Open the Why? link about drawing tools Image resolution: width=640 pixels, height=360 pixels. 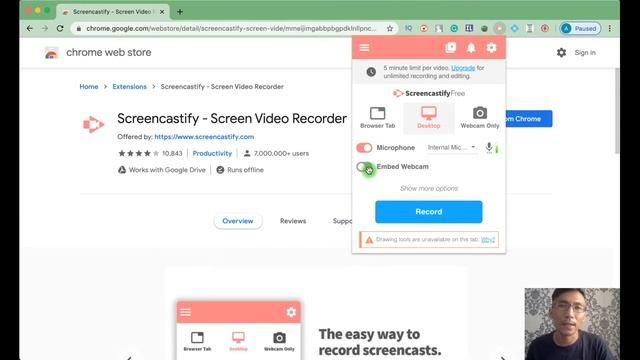(x=488, y=240)
